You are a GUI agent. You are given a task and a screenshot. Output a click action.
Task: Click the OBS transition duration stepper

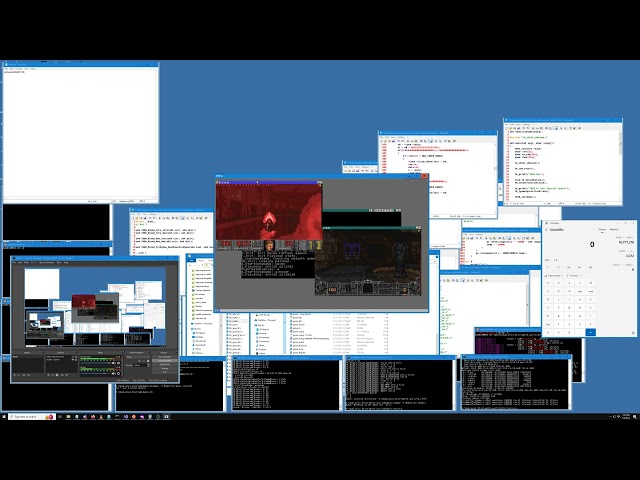pos(149,365)
